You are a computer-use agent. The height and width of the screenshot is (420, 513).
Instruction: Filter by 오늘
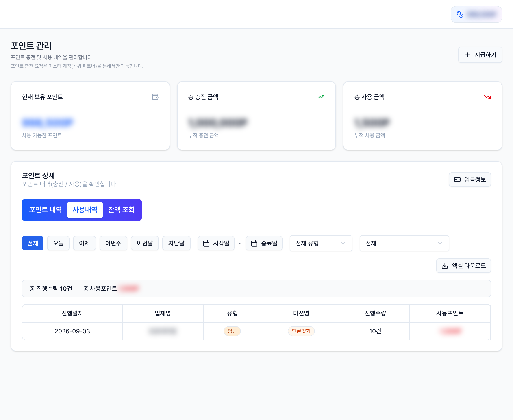[x=58, y=243]
